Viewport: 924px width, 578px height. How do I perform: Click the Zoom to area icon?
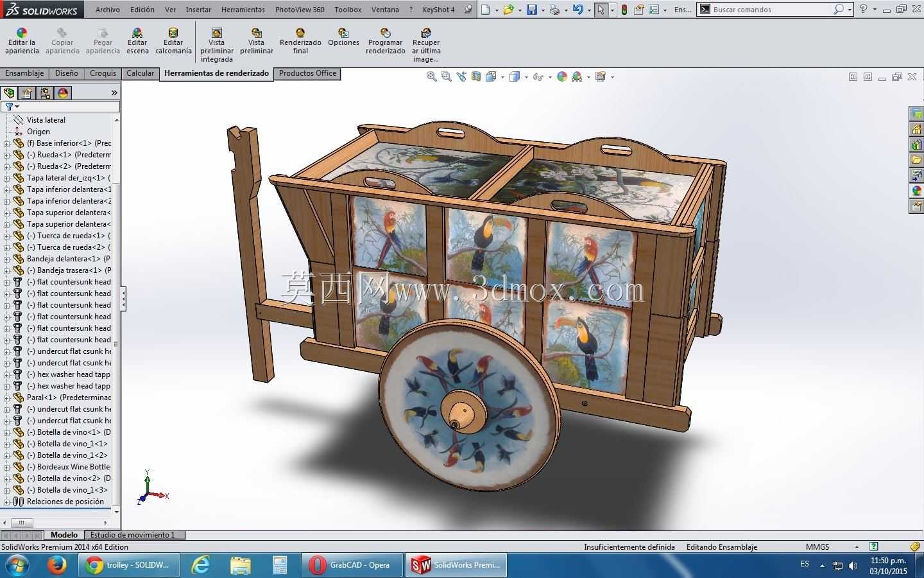click(x=447, y=76)
